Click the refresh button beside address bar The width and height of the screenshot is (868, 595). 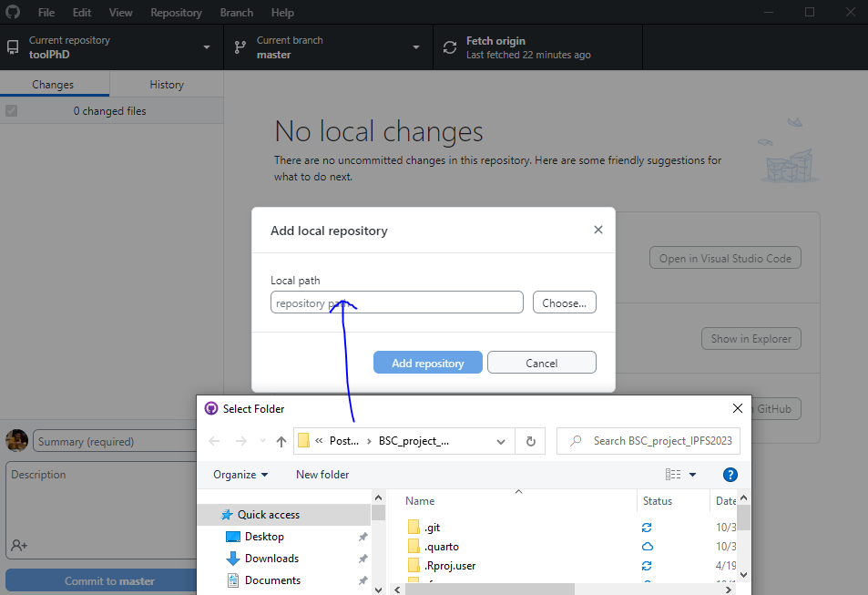[x=530, y=441]
